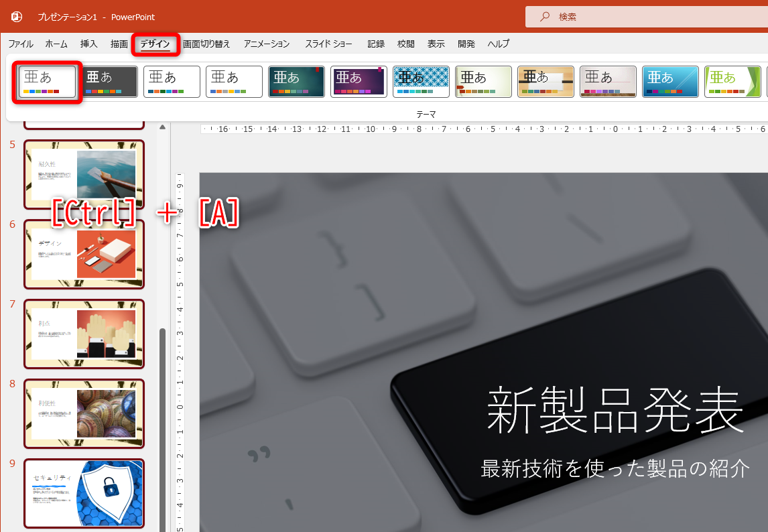This screenshot has height=532, width=768.
Task: Open the ヘルプ tab
Action: [x=499, y=44]
